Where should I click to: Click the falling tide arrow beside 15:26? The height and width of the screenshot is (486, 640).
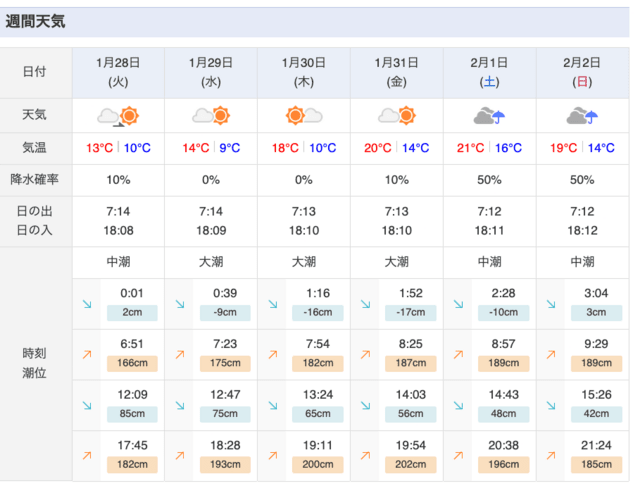[551, 406]
